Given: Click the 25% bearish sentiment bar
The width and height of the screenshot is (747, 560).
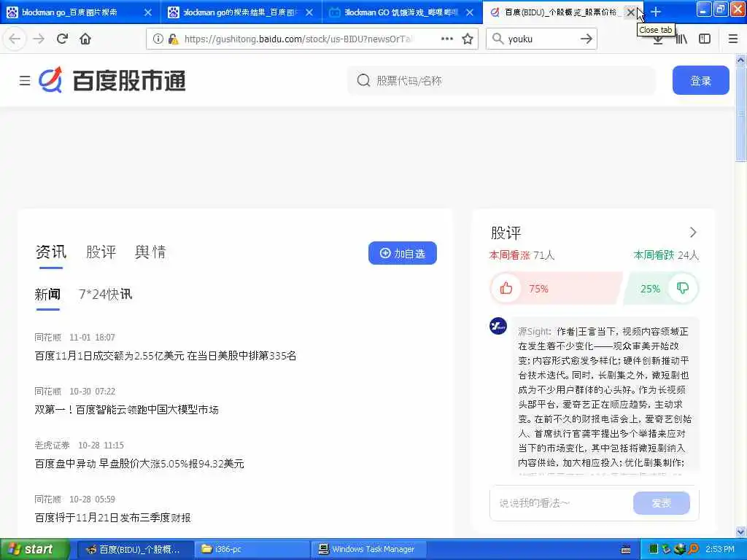Looking at the screenshot, I should coord(661,288).
